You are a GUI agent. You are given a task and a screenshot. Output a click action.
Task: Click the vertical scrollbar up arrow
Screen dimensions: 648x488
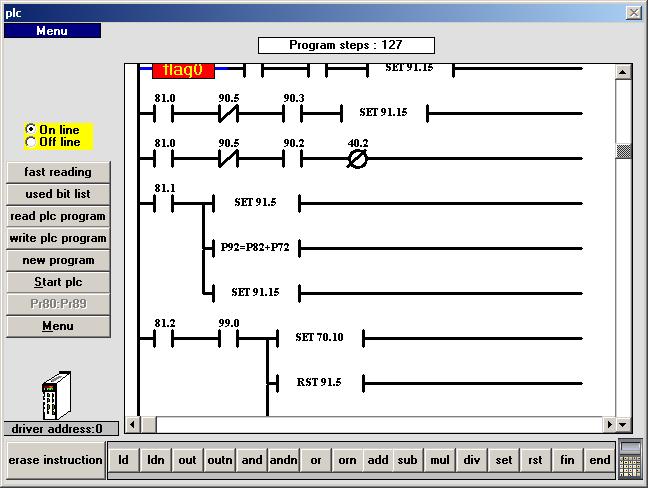623,72
